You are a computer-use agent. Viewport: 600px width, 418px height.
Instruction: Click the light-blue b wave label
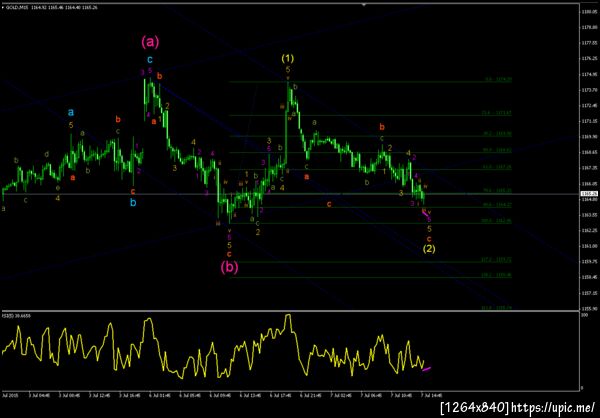point(133,202)
